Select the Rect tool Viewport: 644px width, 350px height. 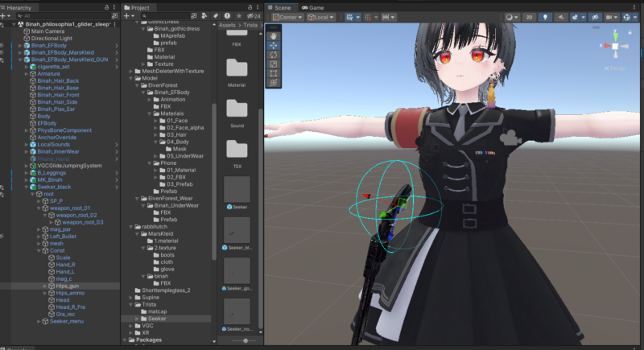[273, 74]
